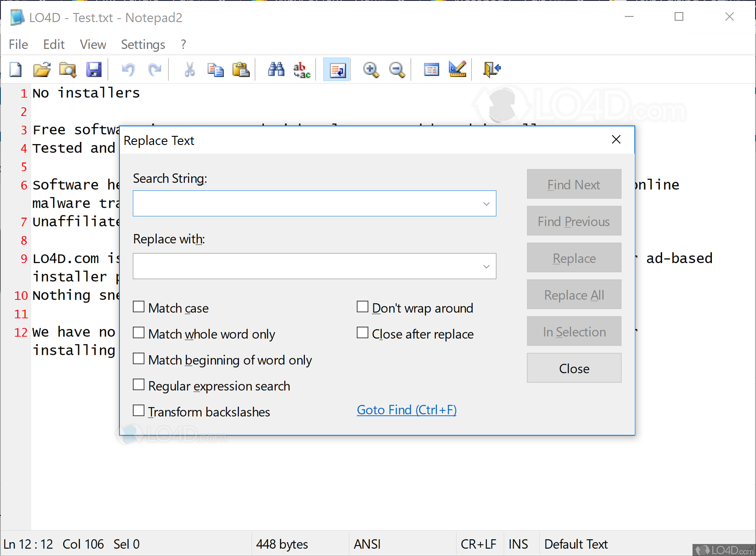
Task: Open the Edit menu
Action: coord(54,45)
